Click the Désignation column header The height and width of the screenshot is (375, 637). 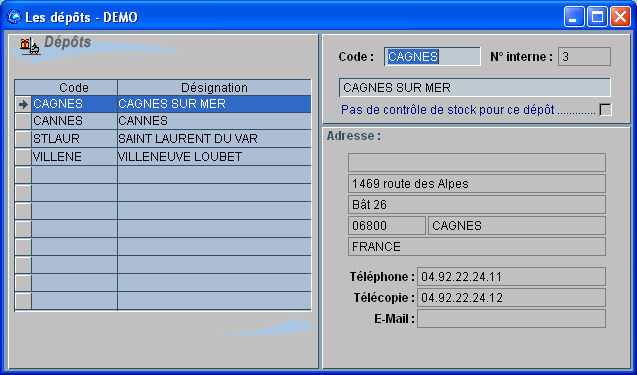[x=214, y=87]
